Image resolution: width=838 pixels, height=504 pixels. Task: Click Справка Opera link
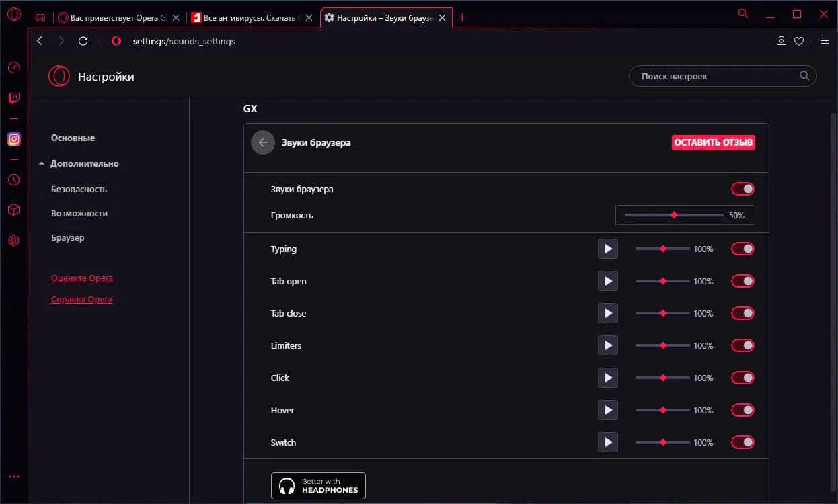click(x=81, y=299)
